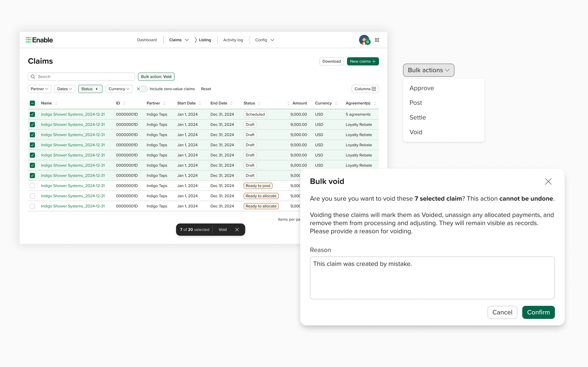Select Void from the bulk actions menu
Image resolution: width=588 pixels, height=367 pixels.
[x=416, y=132]
